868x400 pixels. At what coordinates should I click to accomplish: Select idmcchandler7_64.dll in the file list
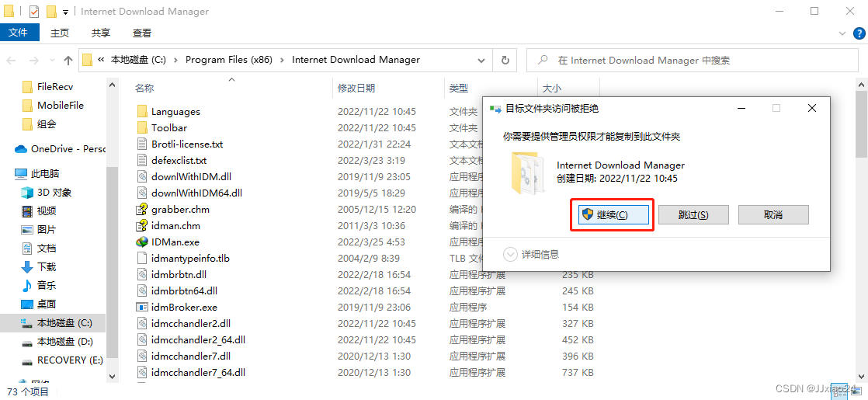tap(198, 372)
